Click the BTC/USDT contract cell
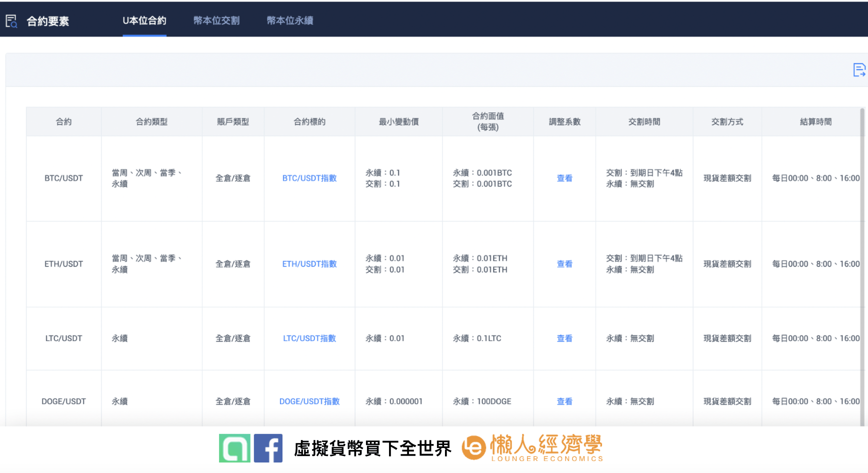This screenshot has width=868, height=473. pos(63,178)
